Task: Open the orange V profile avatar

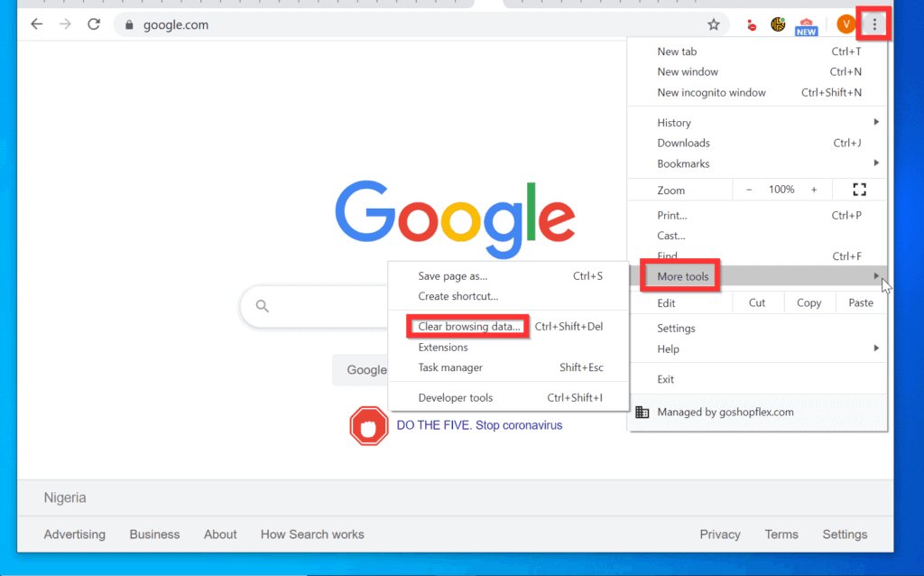Action: coord(846,24)
